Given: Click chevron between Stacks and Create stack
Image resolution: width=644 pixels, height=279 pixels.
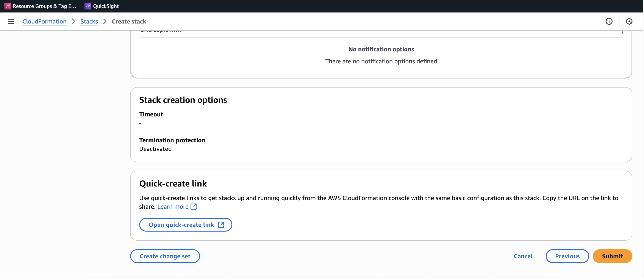Looking at the screenshot, I should click(105, 22).
